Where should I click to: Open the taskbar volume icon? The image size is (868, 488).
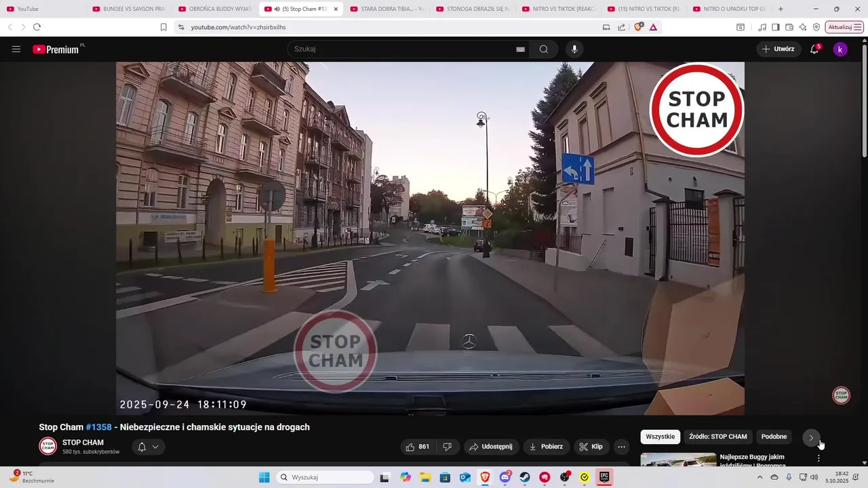[x=814, y=477]
